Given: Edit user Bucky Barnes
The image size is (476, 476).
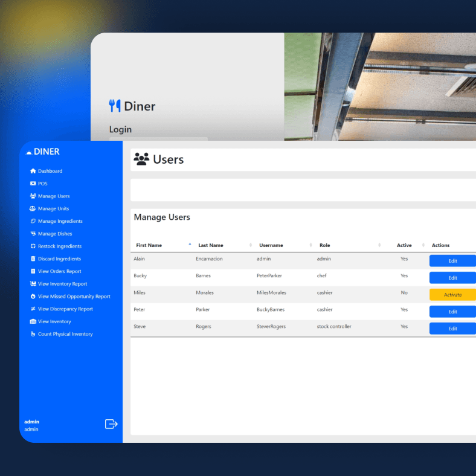Looking at the screenshot, I should [452, 278].
